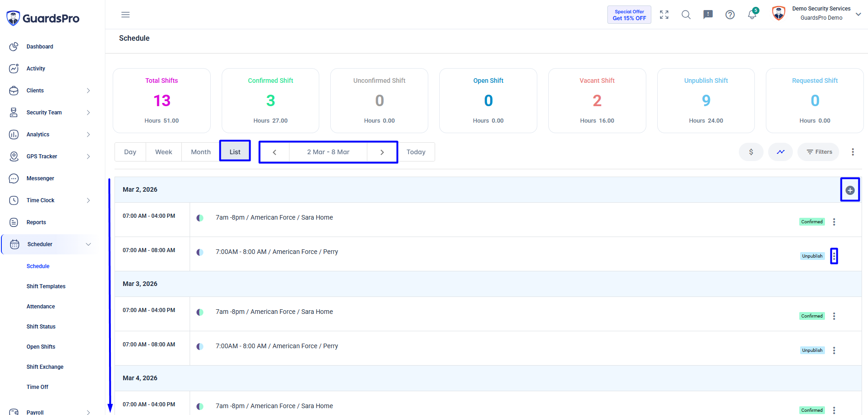Open options for Mar 3 Sara Home shift

[x=834, y=316]
